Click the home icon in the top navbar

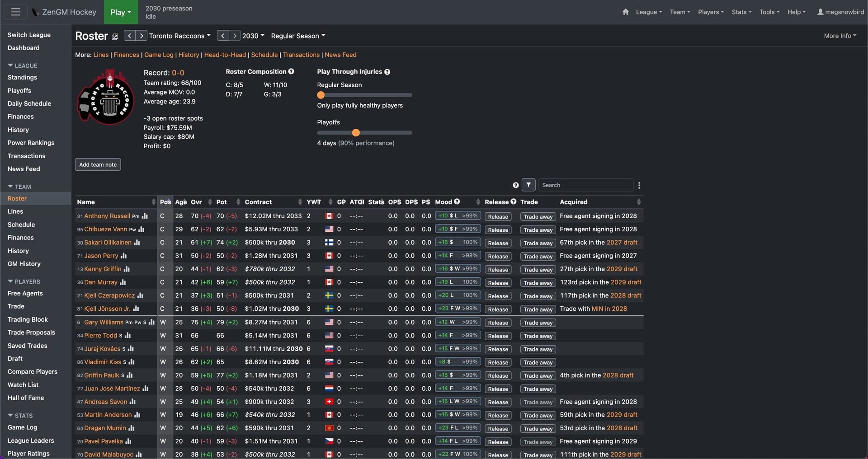pyautogui.click(x=626, y=12)
